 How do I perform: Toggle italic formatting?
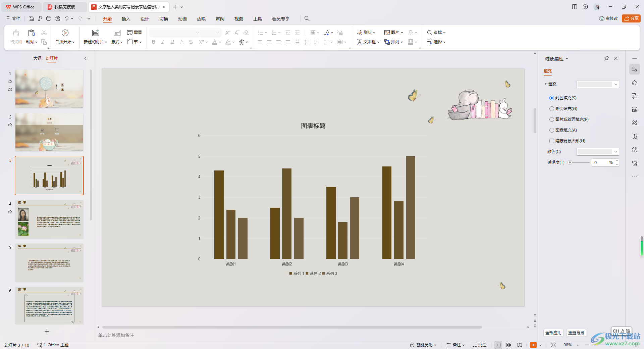tap(163, 42)
